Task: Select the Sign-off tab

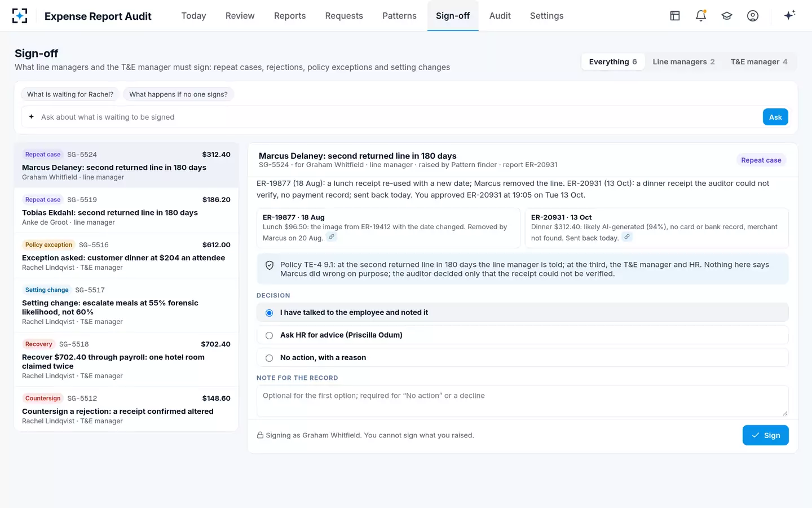Action: tap(453, 16)
